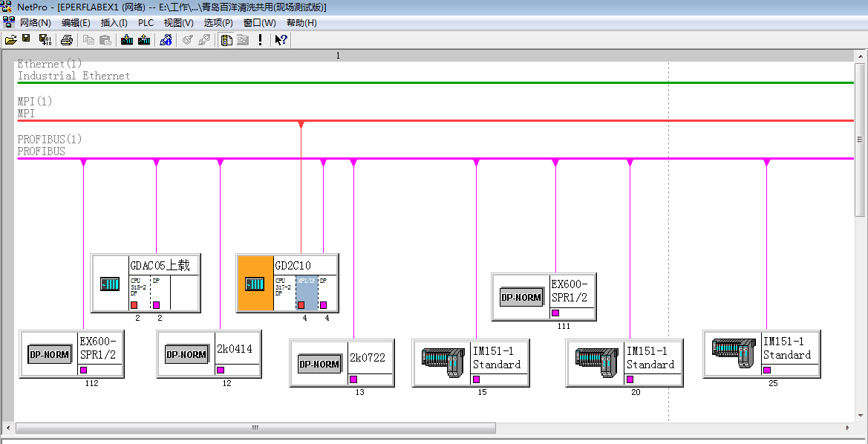
Task: Select the magenta PROFIBUS network line
Action: click(x=435, y=158)
